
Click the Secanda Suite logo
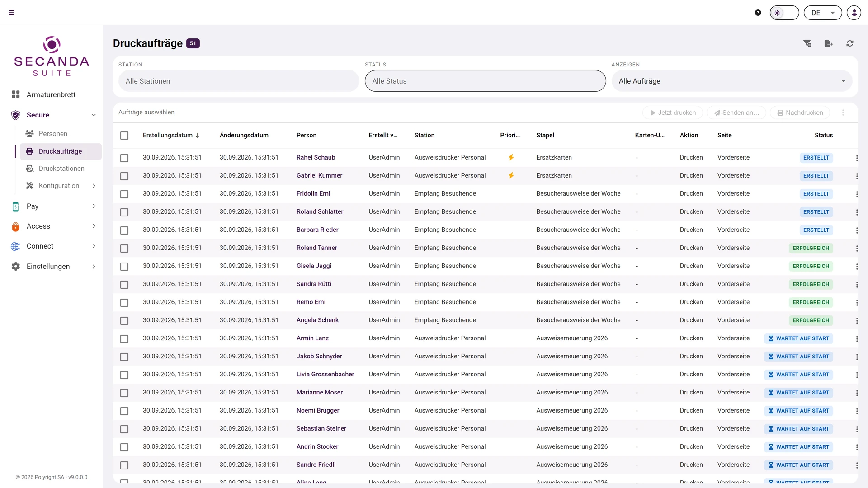click(52, 56)
